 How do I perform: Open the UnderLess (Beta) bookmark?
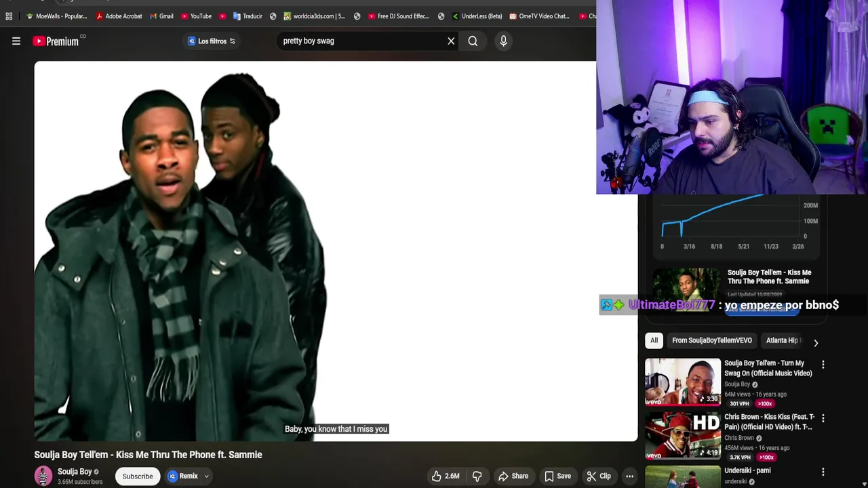[x=477, y=16]
